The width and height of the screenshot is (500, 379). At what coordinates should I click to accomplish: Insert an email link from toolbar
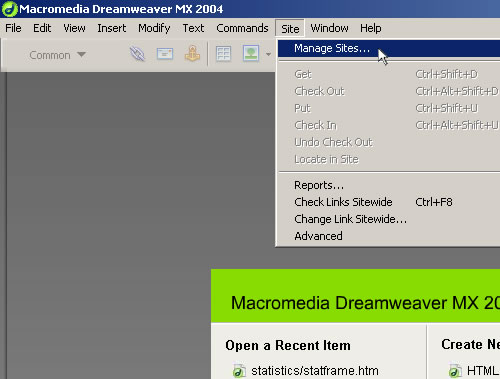coord(165,54)
